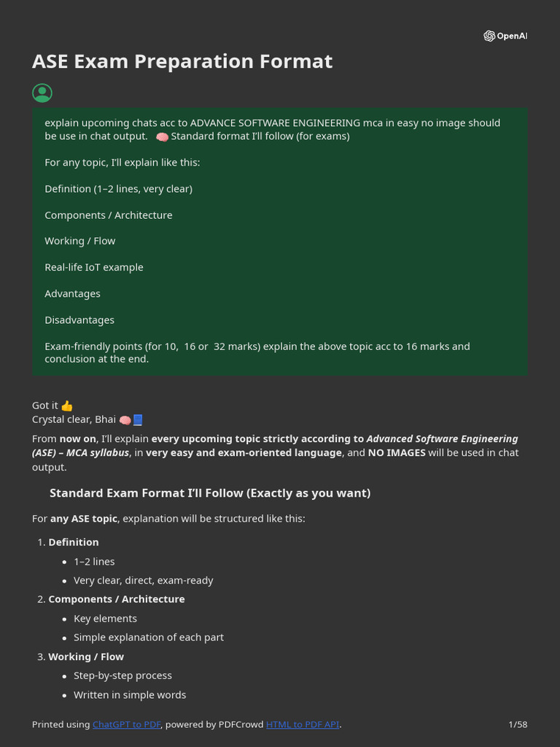This screenshot has width=560, height=747.
Task: Click the brain emoji after 'Crystal clear, Bhai'
Action: coord(125,419)
